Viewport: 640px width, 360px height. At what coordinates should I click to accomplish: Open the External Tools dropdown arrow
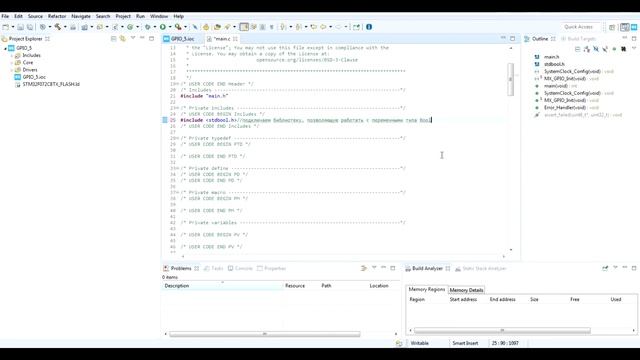tap(185, 27)
